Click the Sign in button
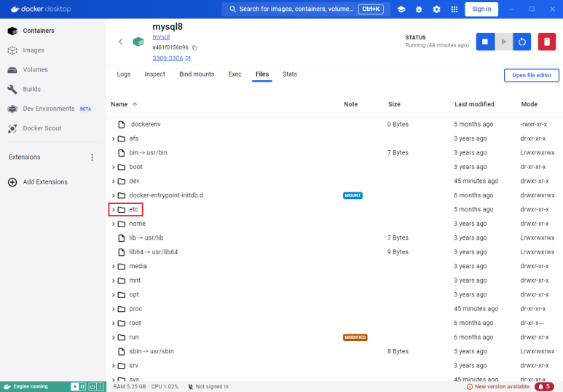This screenshot has width=563, height=392. click(481, 9)
